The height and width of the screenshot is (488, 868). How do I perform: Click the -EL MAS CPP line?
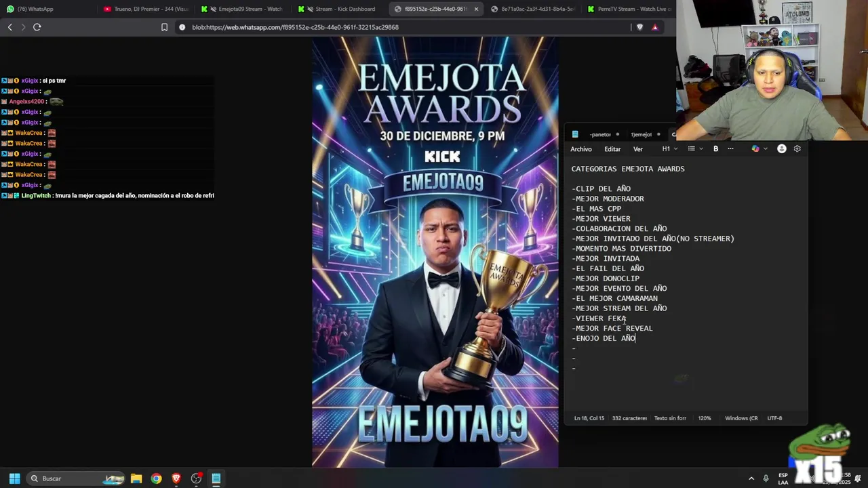point(596,209)
